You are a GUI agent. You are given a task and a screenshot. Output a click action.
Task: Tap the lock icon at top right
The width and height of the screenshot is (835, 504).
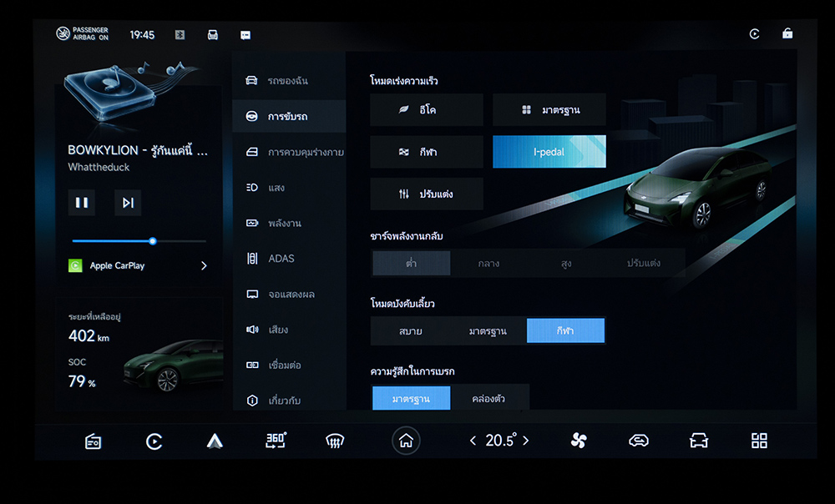787,34
